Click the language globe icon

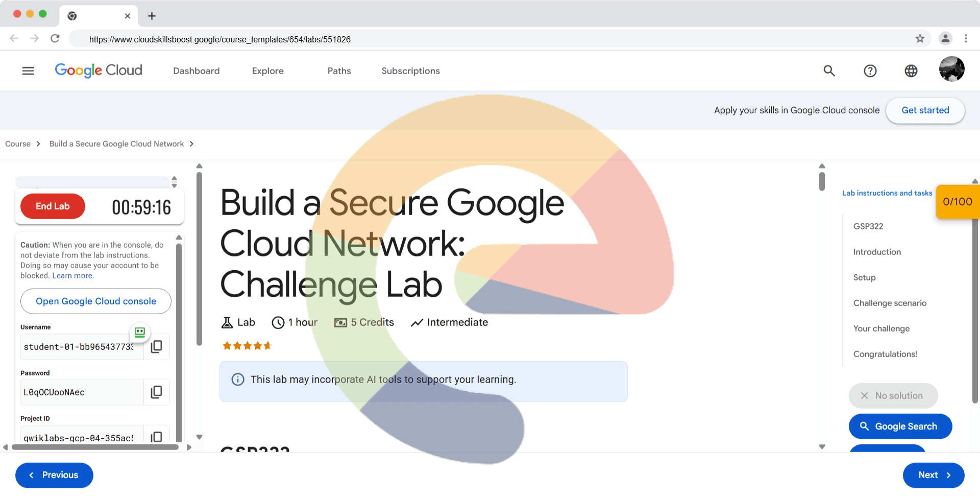tap(911, 71)
